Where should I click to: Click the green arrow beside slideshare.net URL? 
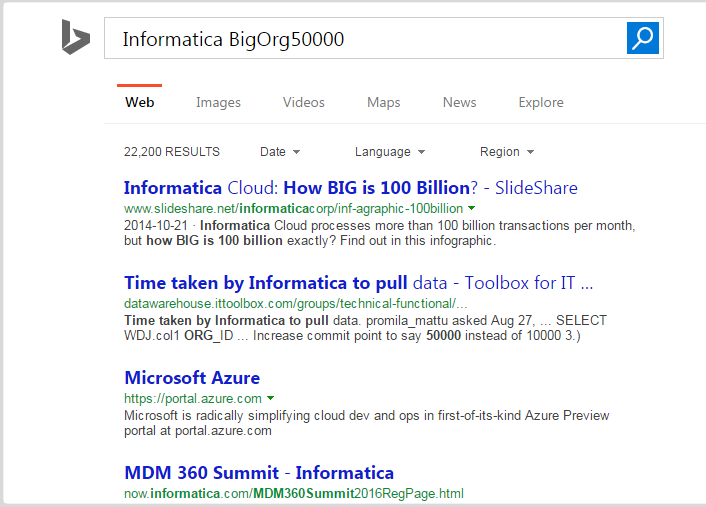471,208
